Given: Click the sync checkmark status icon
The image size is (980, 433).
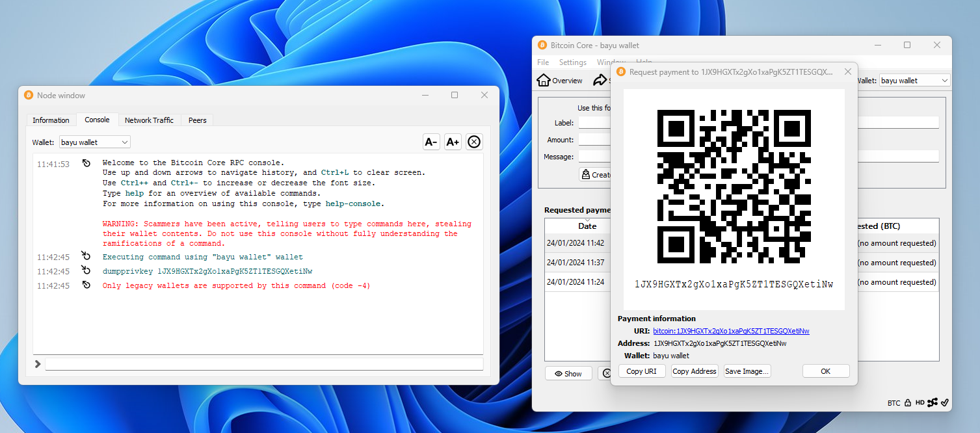Looking at the screenshot, I should pyautogui.click(x=945, y=402).
